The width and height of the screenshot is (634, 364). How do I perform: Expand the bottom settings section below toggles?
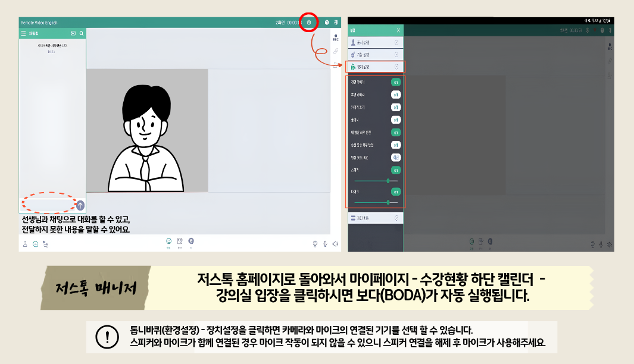pyautogui.click(x=375, y=218)
